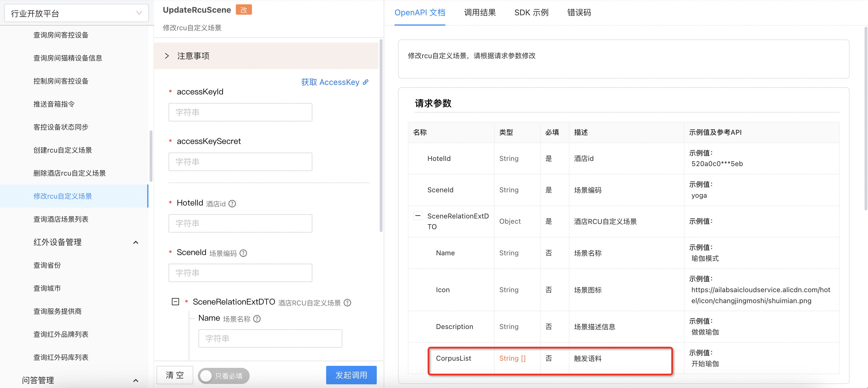Click the 发起调用 button

click(351, 375)
